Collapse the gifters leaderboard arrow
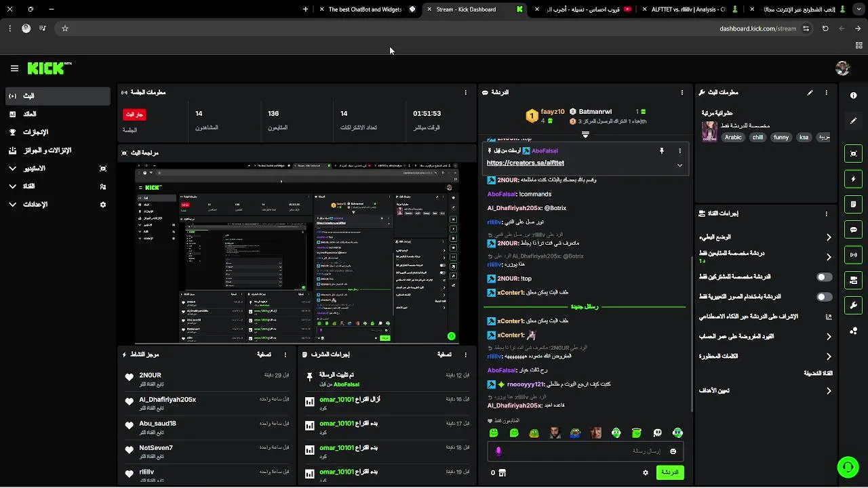868x488 pixels. [x=585, y=134]
